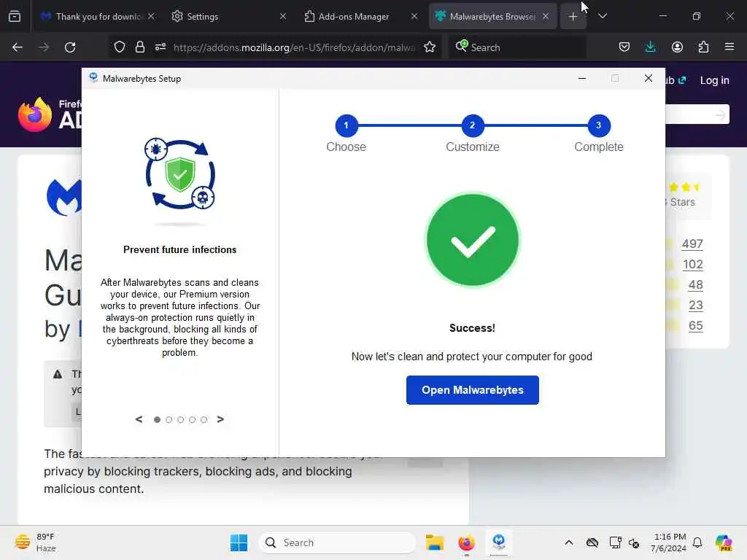The image size is (747, 560).
Task: Open clock showing 1:16 PM
Action: [669, 542]
